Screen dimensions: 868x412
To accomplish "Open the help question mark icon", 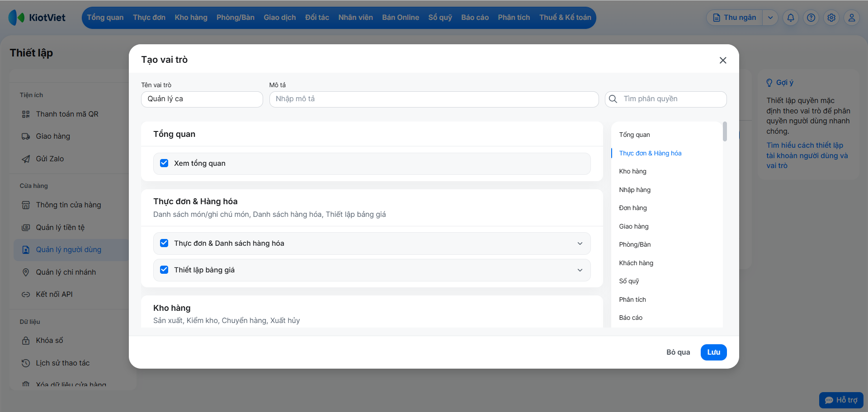I will coord(811,18).
